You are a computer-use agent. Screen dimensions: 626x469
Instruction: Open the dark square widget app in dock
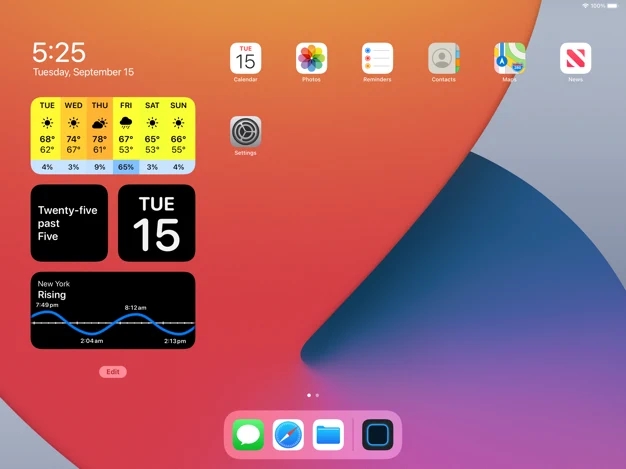378,435
